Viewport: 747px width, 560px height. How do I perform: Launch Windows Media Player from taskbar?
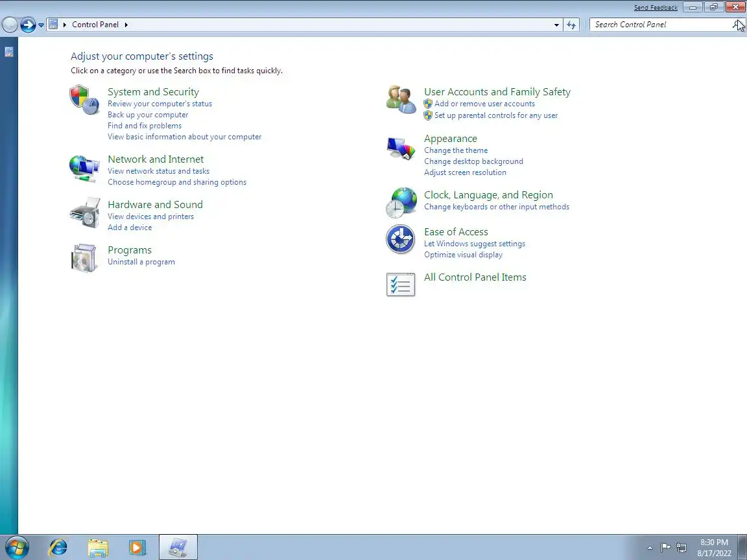click(137, 548)
